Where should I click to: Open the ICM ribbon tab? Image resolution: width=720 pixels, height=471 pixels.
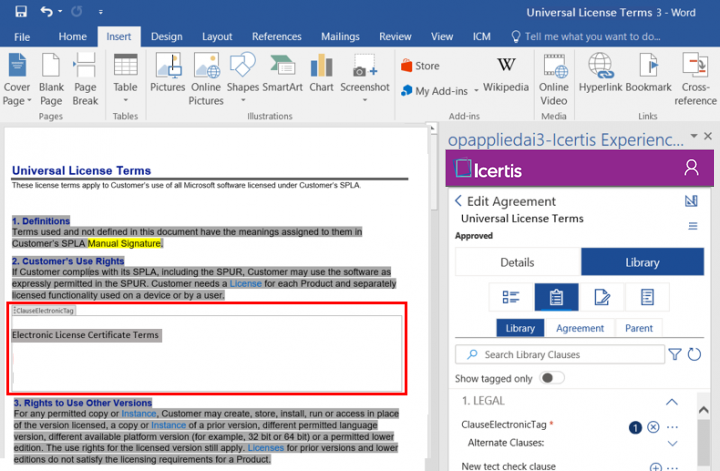pos(482,36)
